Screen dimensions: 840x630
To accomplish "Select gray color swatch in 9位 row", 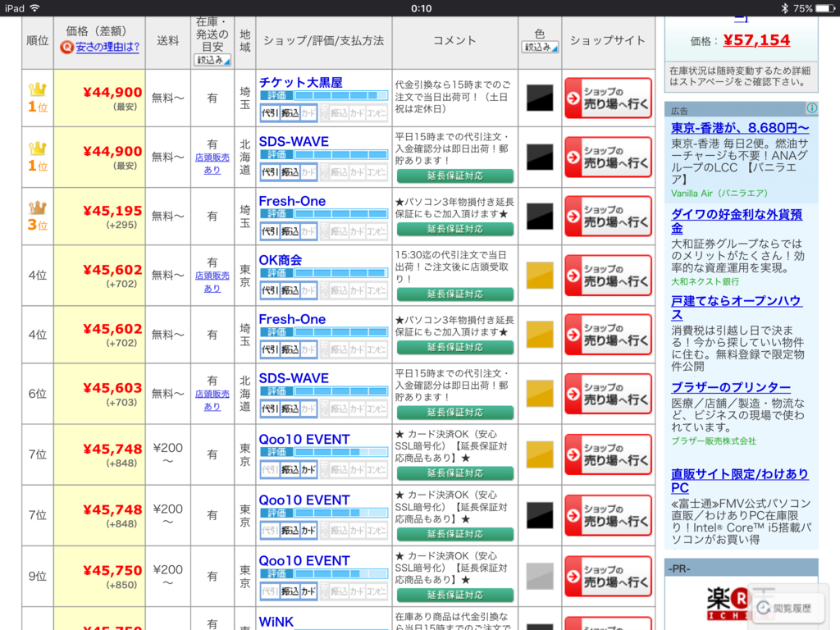I will [x=540, y=576].
